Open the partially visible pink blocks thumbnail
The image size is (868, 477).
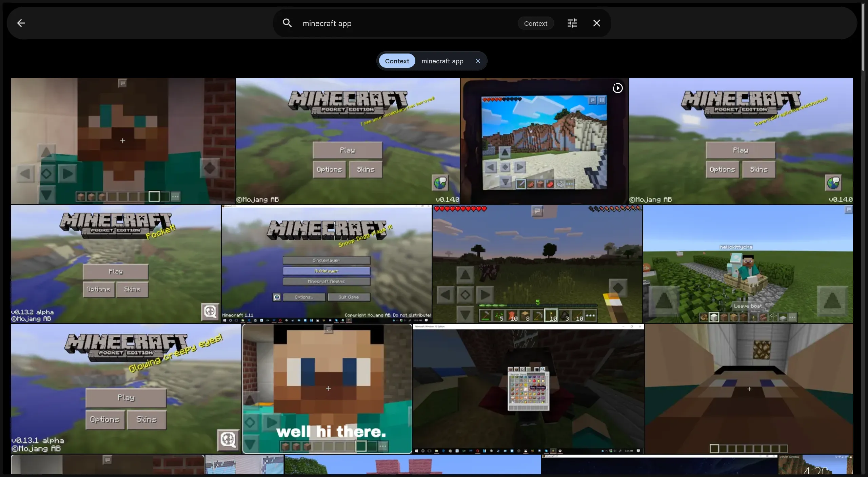point(413,464)
